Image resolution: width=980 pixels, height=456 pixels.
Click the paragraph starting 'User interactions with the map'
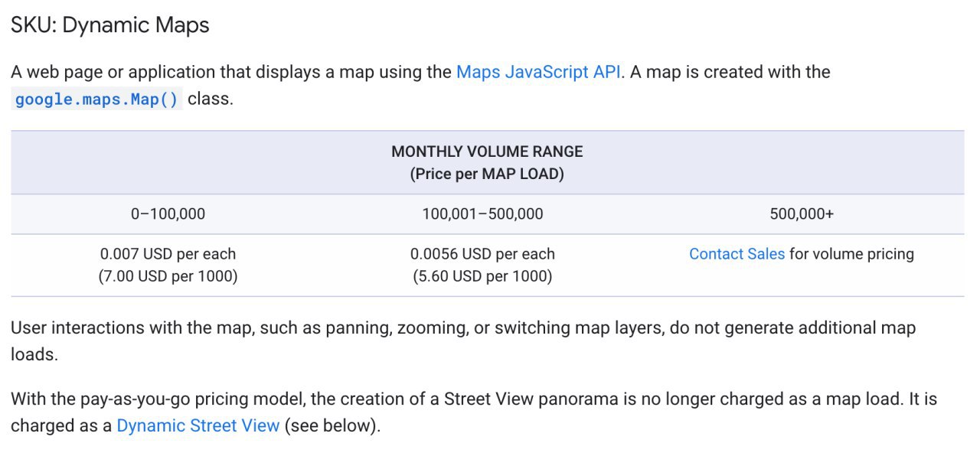point(463,341)
